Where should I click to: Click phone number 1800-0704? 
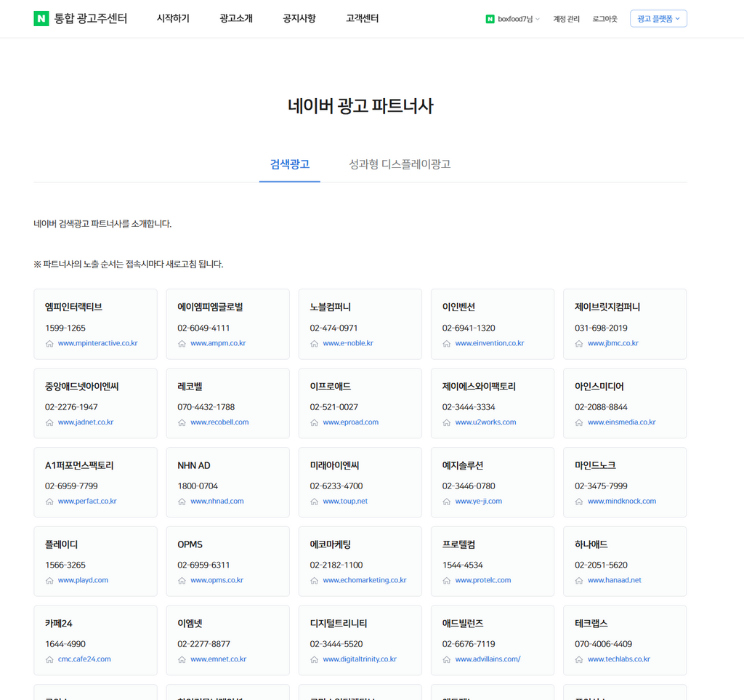198,486
